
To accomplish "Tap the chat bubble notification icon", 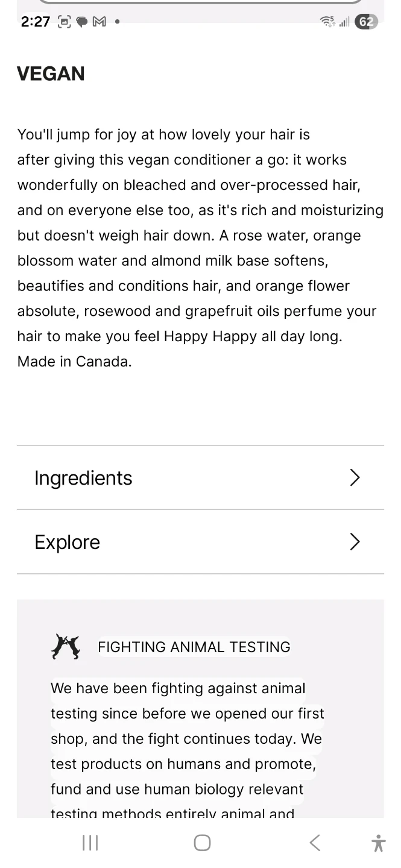I will pos(82,22).
